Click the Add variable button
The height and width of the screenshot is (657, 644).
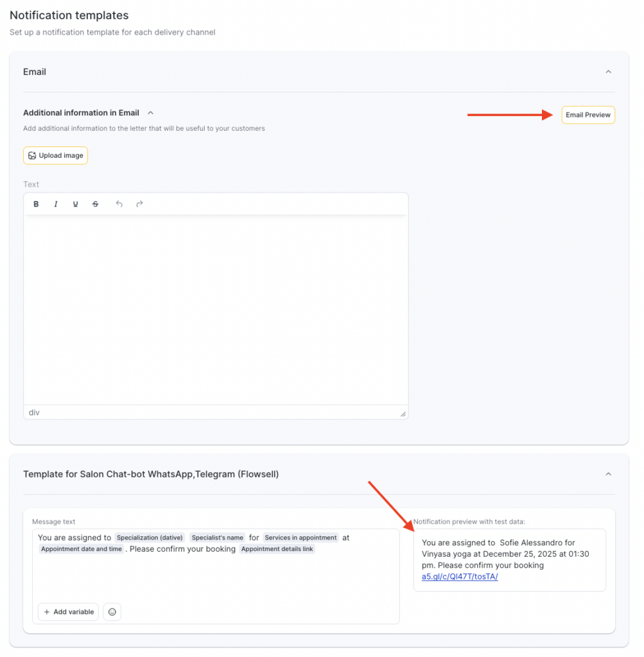pyautogui.click(x=69, y=612)
